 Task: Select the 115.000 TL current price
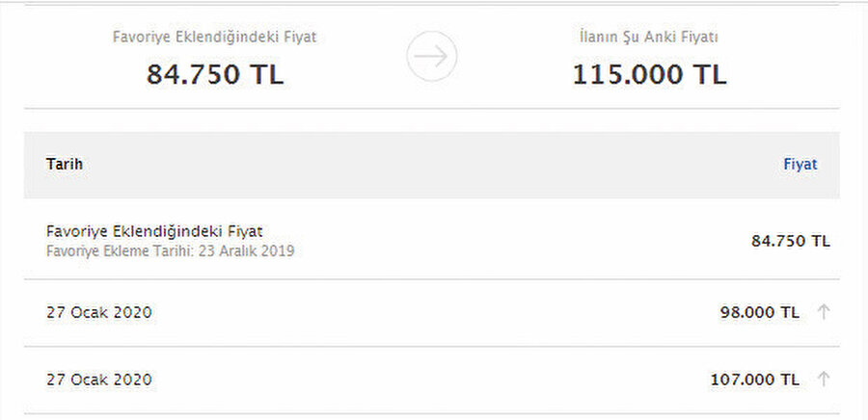[649, 74]
